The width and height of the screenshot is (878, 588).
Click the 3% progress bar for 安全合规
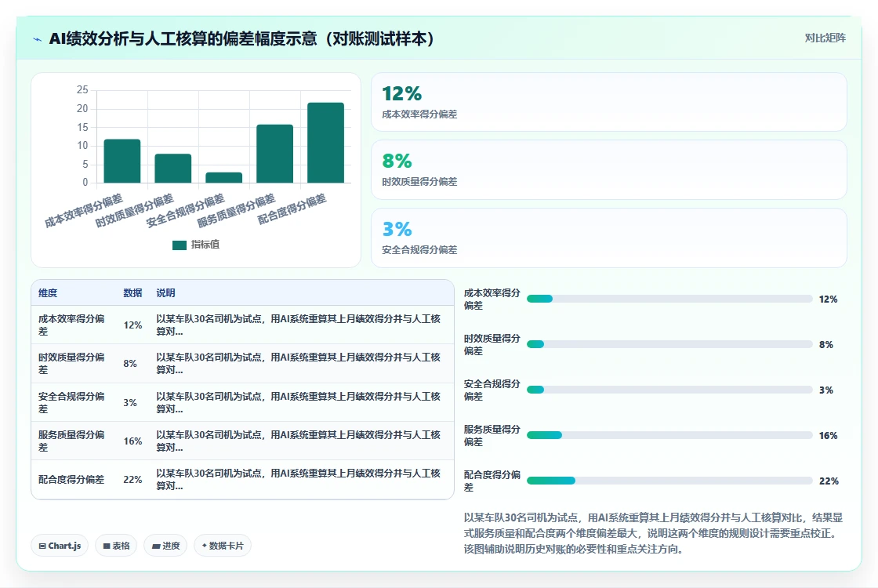669,390
